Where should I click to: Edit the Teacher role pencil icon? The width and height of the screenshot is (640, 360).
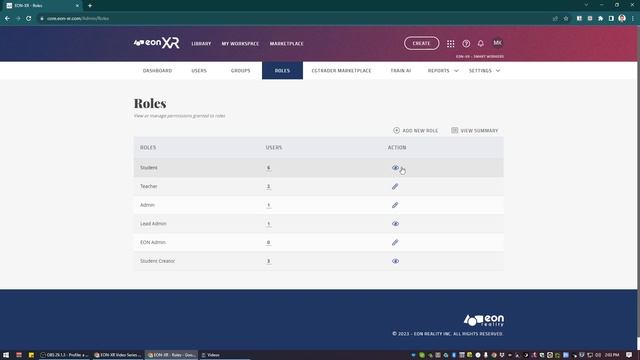tap(395, 187)
